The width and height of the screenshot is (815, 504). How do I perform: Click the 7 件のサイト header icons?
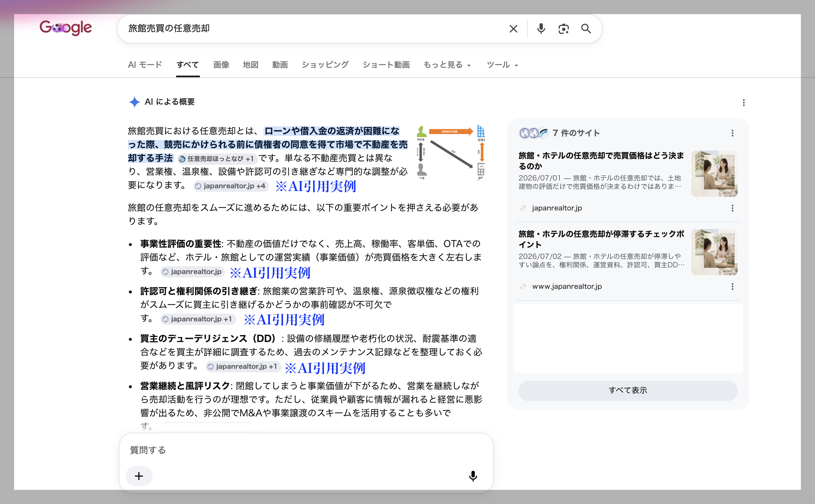pos(534,133)
